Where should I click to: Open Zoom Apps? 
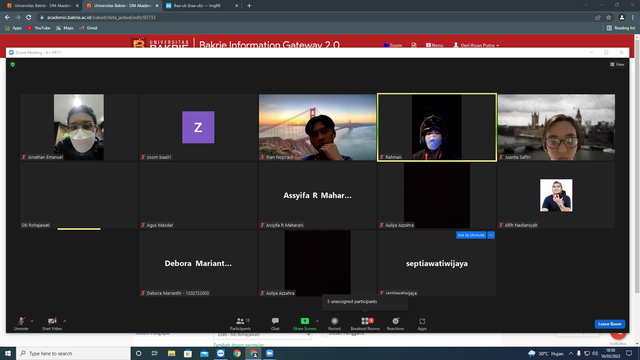click(422, 323)
